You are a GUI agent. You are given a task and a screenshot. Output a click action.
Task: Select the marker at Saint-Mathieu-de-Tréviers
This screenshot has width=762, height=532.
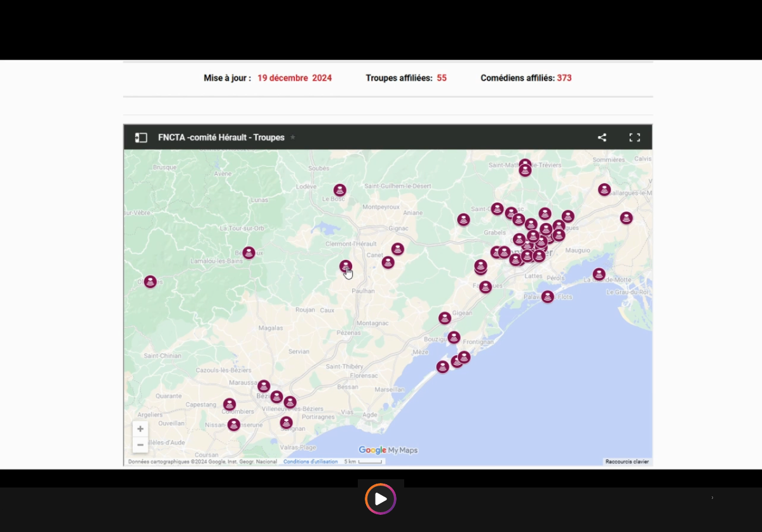(x=525, y=170)
